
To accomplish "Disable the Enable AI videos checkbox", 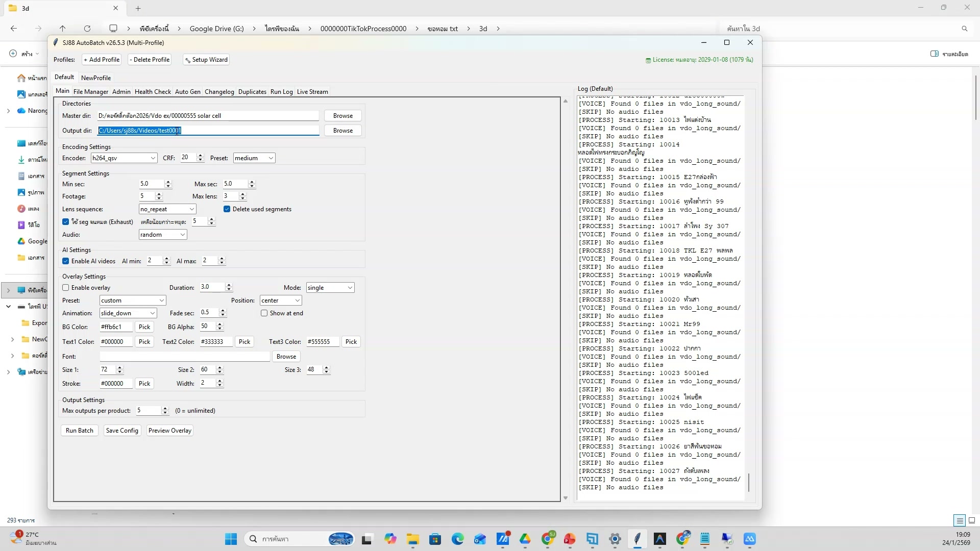I will 65,261.
